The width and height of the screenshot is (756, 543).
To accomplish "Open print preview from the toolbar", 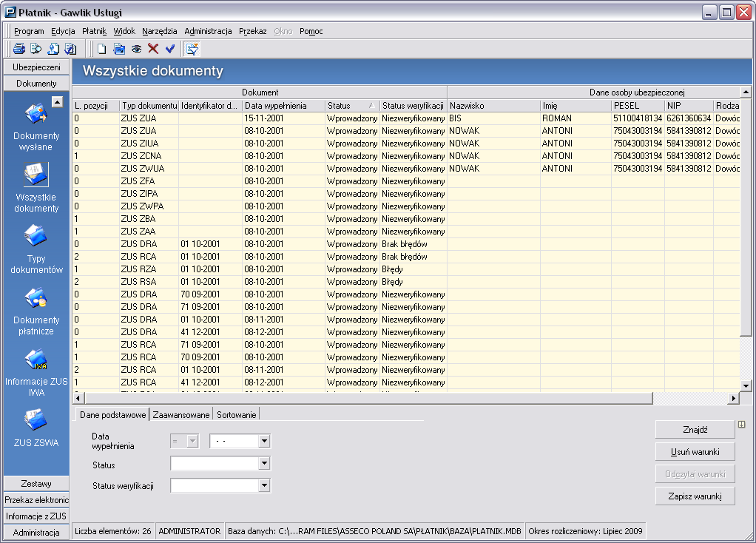I will 36,49.
